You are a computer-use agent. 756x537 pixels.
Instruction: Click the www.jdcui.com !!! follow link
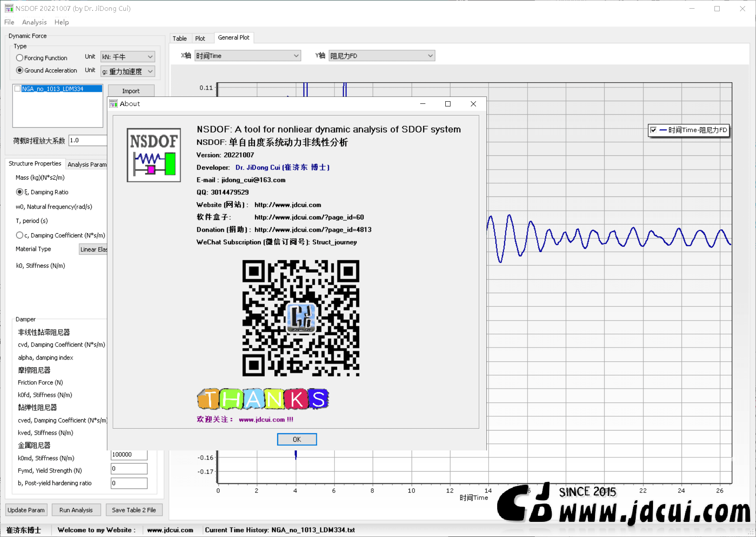pos(266,419)
